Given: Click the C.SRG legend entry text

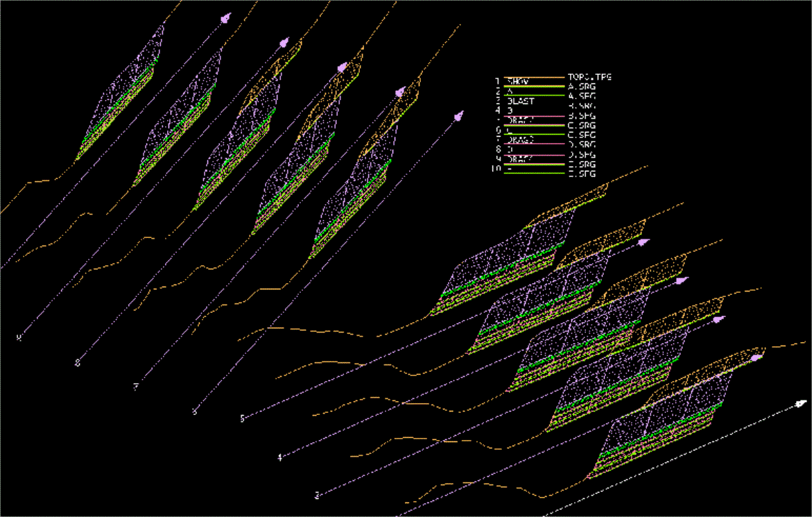Looking at the screenshot, I should pyautogui.click(x=582, y=126).
